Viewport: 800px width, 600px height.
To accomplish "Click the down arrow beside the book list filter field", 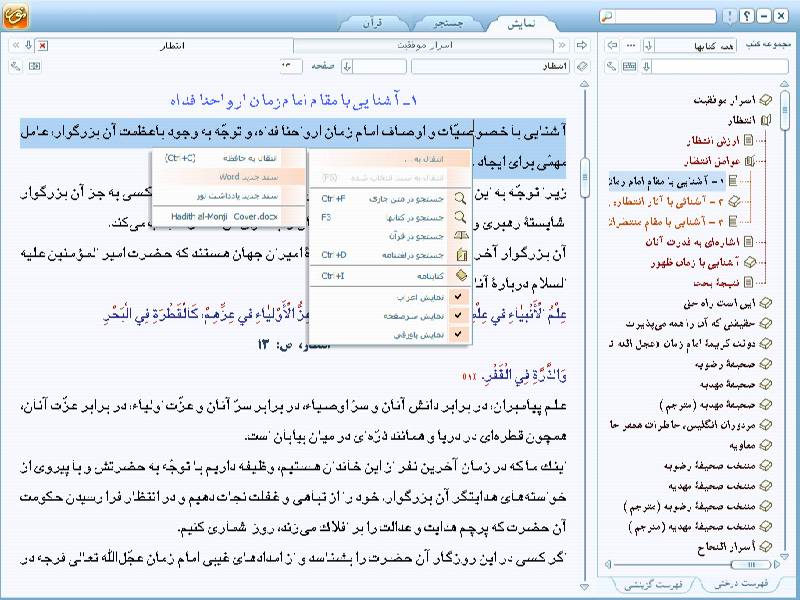I will point(646,66).
